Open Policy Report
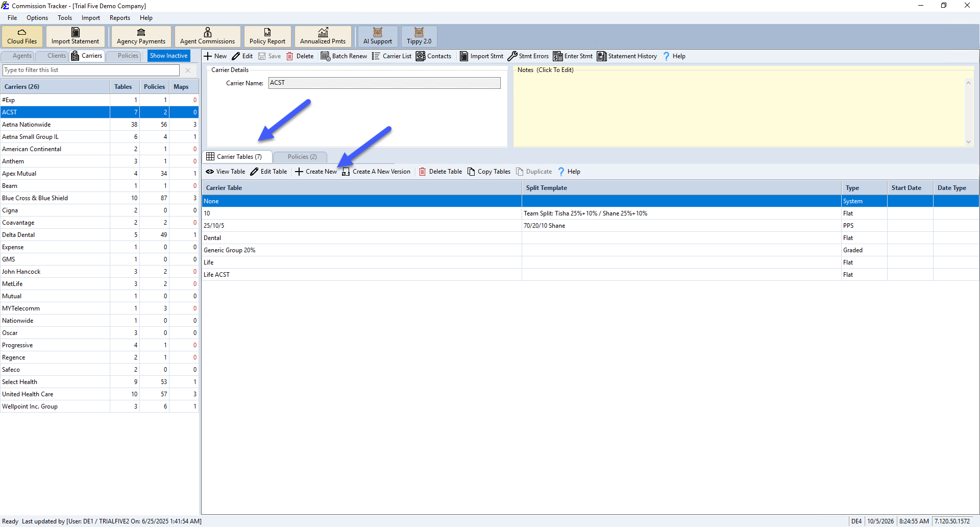Screen dimensions: 980x527 click(x=267, y=36)
